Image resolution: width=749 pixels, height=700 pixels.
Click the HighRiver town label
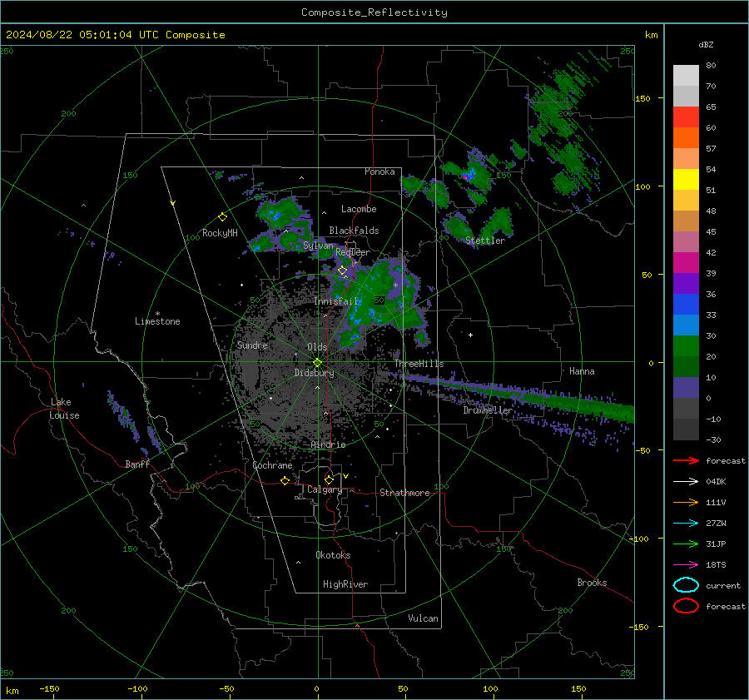[x=345, y=584]
